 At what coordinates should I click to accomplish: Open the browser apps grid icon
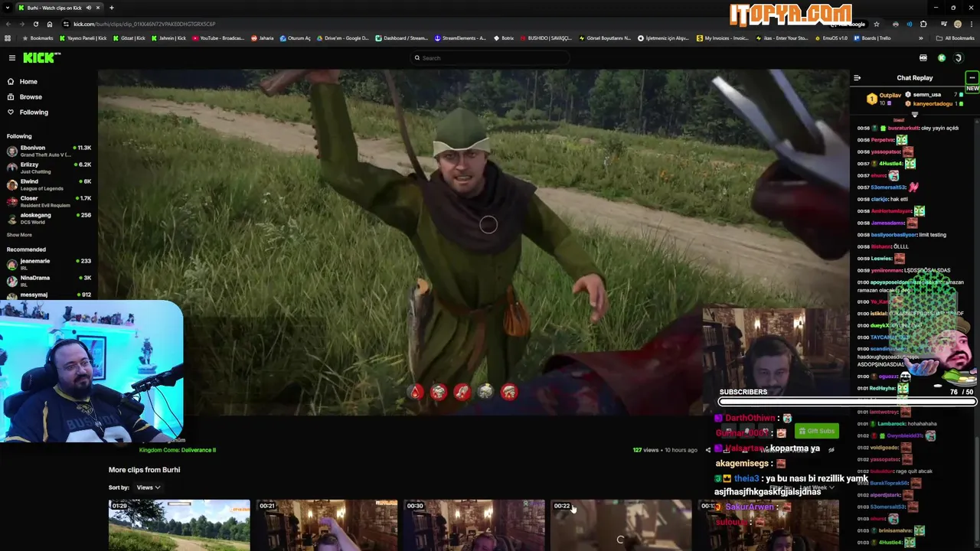pos(8,38)
